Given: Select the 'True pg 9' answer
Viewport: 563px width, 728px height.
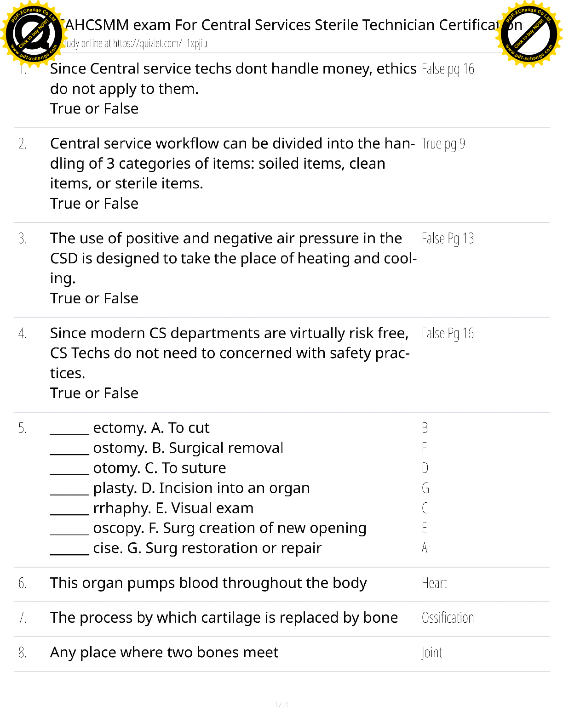Looking at the screenshot, I should tap(443, 144).
